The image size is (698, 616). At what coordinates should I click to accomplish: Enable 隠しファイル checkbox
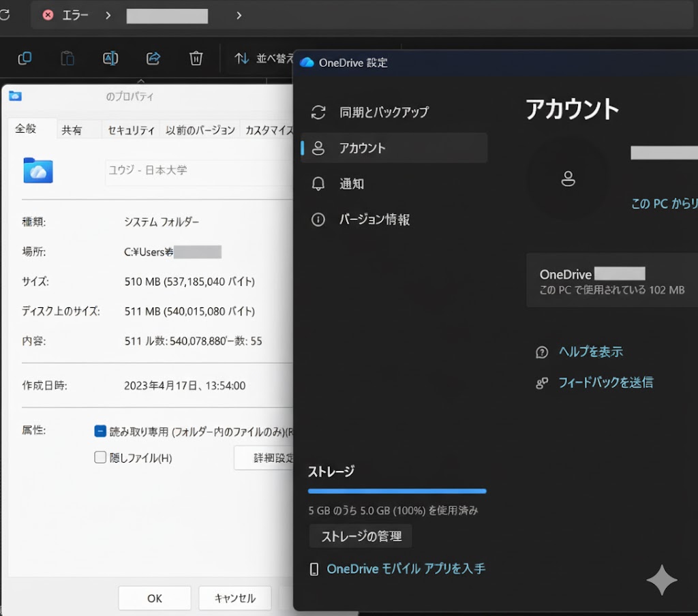pos(100,458)
